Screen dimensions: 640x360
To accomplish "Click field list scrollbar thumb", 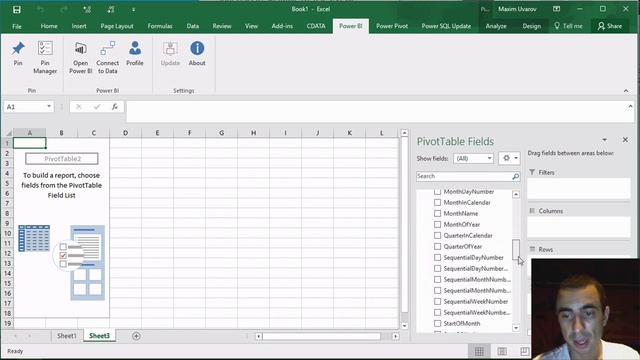I will [x=516, y=249].
